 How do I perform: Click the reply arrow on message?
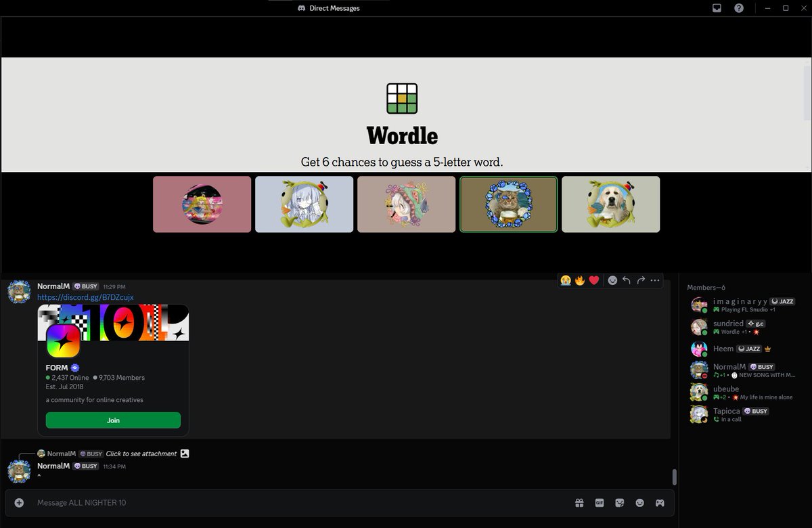(x=627, y=280)
